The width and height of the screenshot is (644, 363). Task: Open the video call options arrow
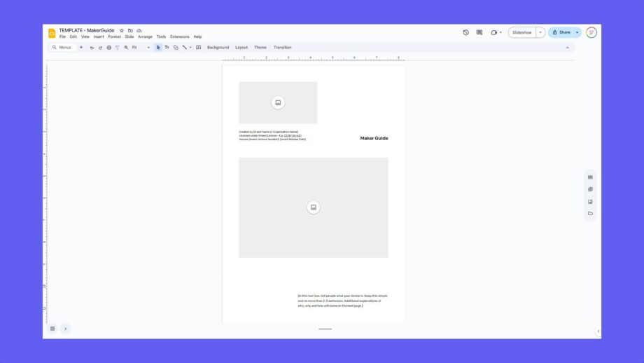pyautogui.click(x=500, y=32)
